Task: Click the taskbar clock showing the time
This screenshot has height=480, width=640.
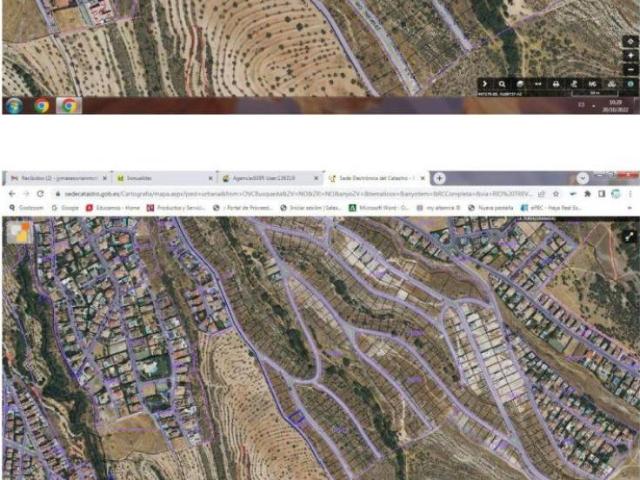Action: coord(615,106)
